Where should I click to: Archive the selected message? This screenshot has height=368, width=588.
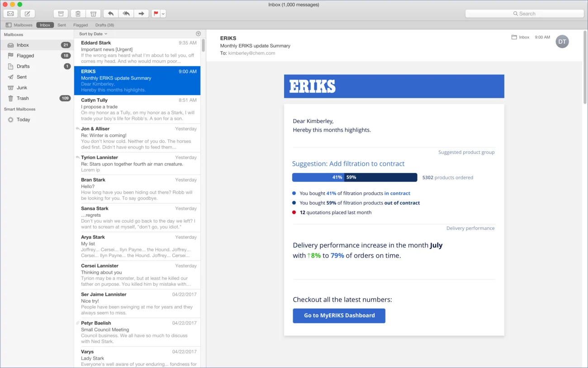coord(61,14)
